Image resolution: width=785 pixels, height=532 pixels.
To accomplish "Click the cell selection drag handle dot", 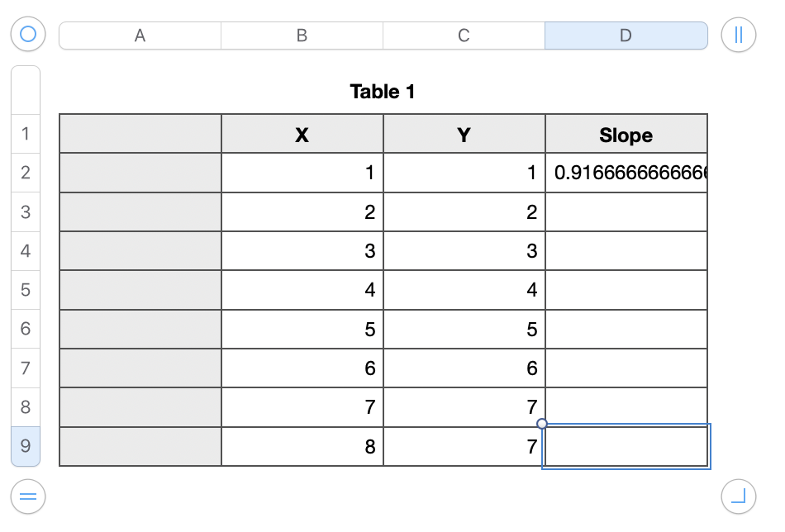I will [542, 424].
